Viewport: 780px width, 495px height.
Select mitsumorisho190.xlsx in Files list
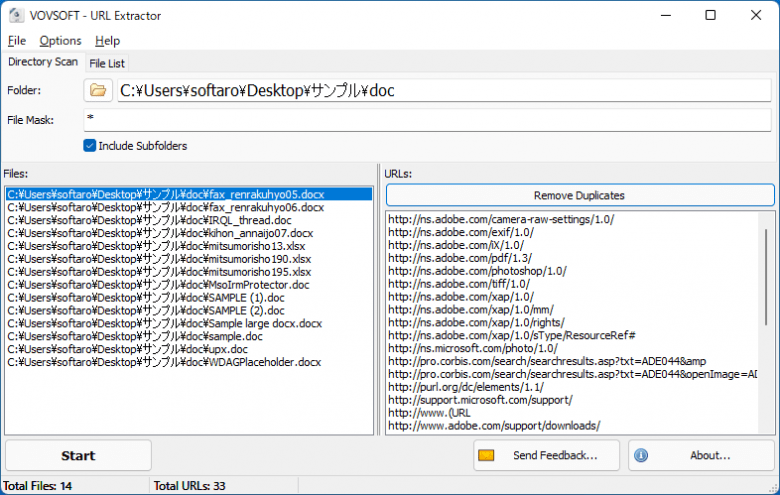pos(189,259)
